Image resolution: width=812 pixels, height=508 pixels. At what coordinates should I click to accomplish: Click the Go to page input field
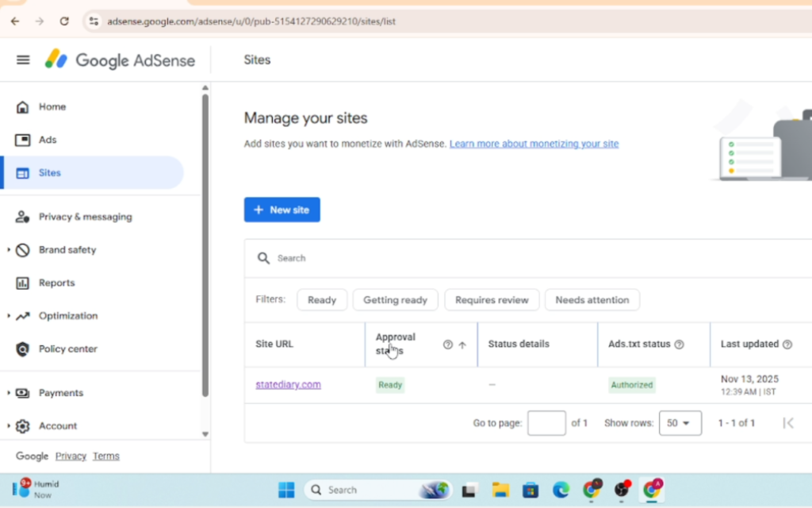click(546, 423)
